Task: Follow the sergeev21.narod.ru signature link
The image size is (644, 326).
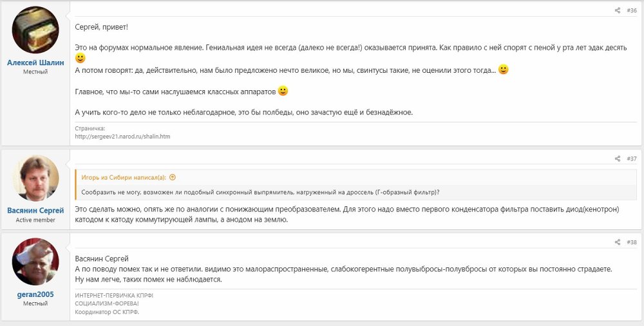Action: click(122, 137)
